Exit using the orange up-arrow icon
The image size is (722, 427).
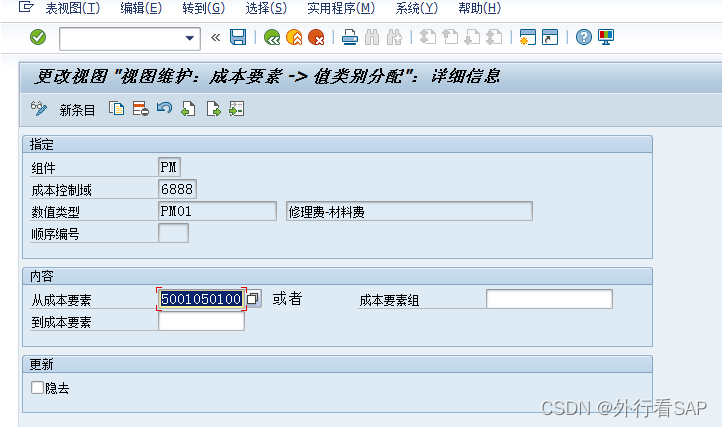click(x=294, y=37)
